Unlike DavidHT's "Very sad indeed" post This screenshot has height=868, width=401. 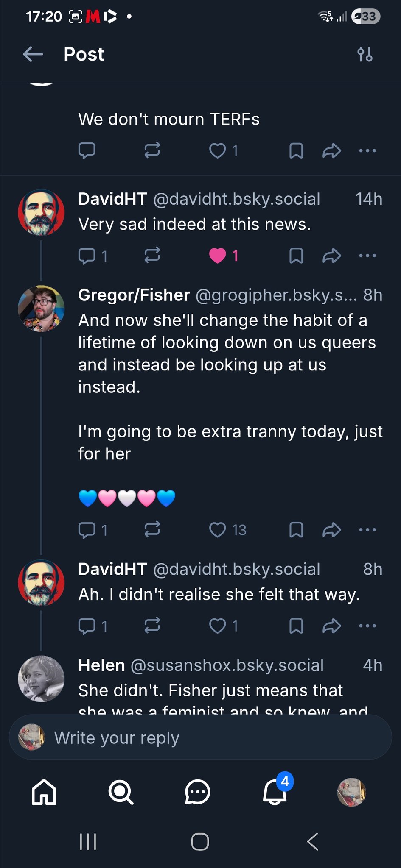(x=218, y=256)
